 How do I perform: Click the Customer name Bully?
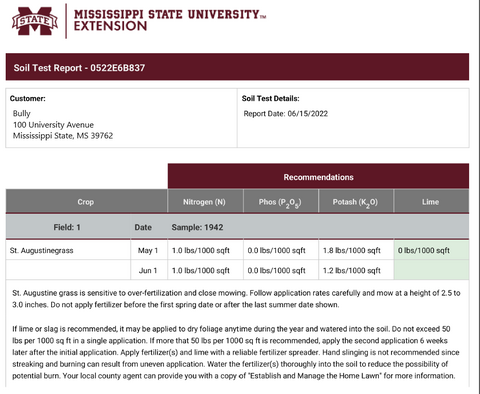(x=22, y=113)
